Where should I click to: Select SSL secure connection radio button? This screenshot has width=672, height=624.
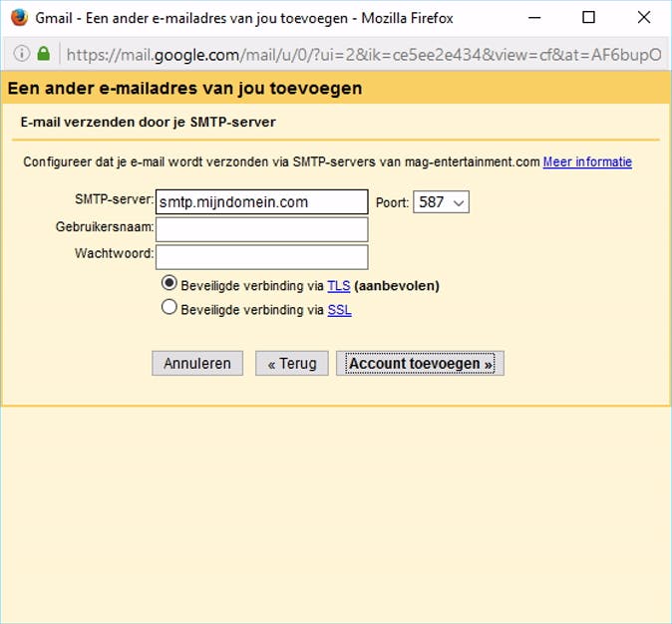[x=168, y=307]
